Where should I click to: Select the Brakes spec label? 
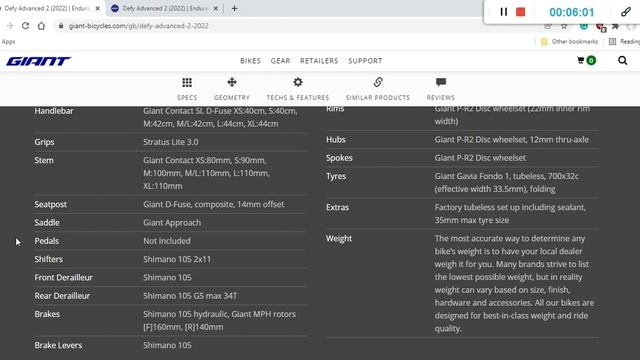click(47, 314)
